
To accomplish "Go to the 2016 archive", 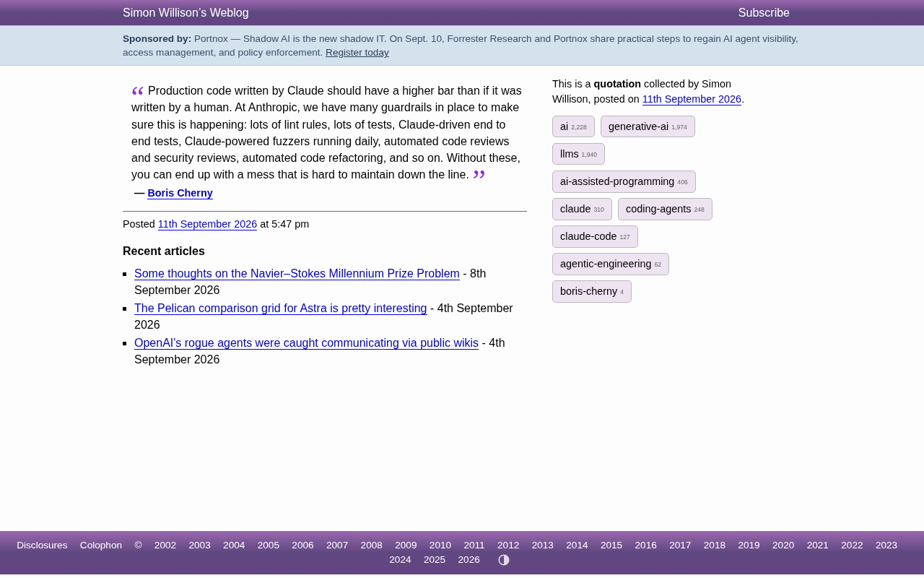I will click(x=646, y=545).
